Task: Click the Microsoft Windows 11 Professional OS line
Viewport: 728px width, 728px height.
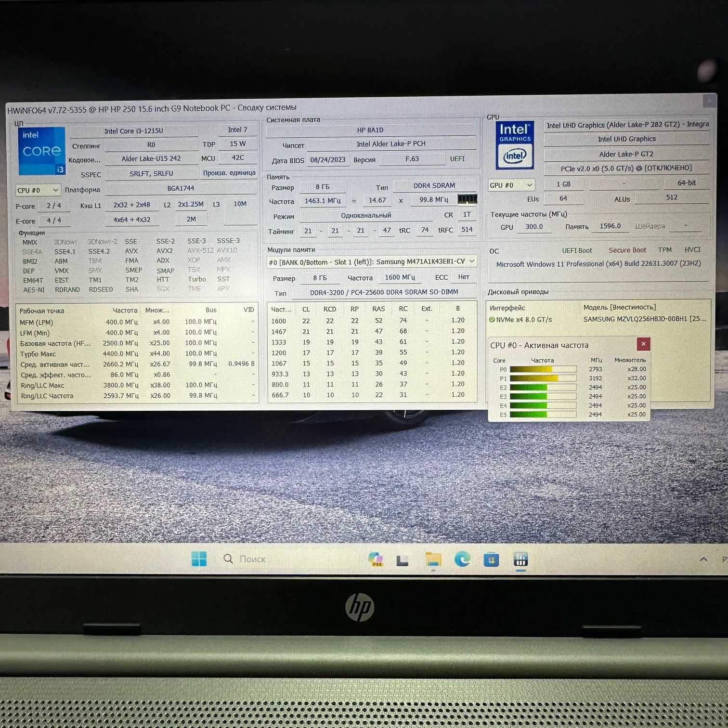Action: [598, 264]
